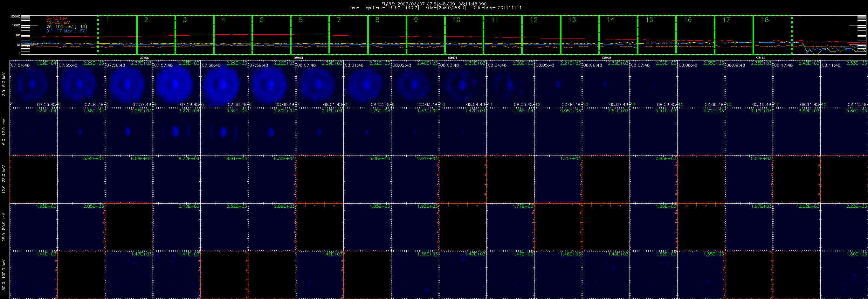868x299 pixels.
Task: Click the '12.0-25.0 keV' row label
Action: (4, 179)
